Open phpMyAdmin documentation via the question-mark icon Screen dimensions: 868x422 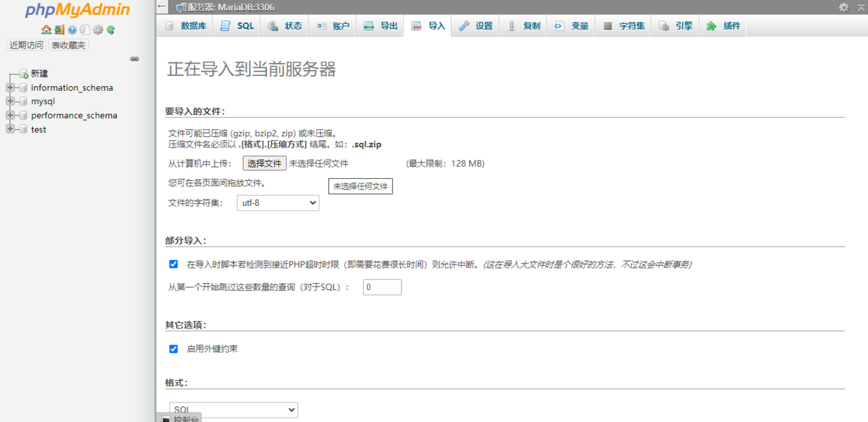pyautogui.click(x=72, y=30)
